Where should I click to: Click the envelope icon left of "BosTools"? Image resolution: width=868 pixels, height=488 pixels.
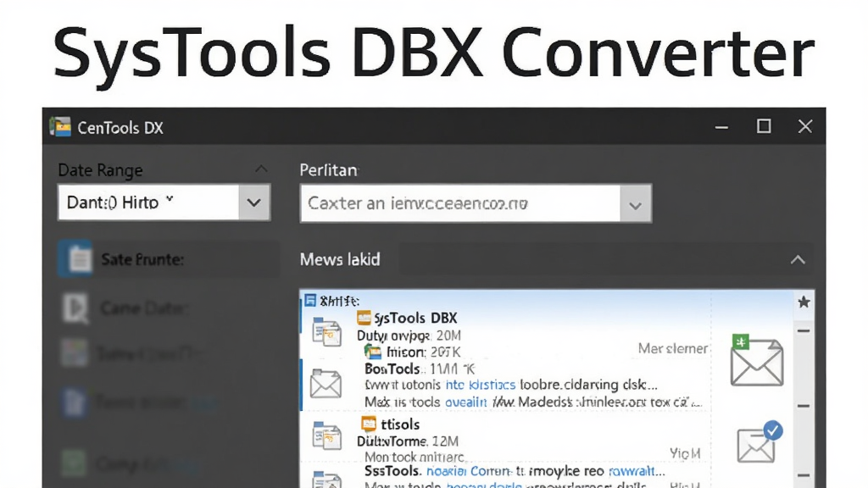(325, 384)
